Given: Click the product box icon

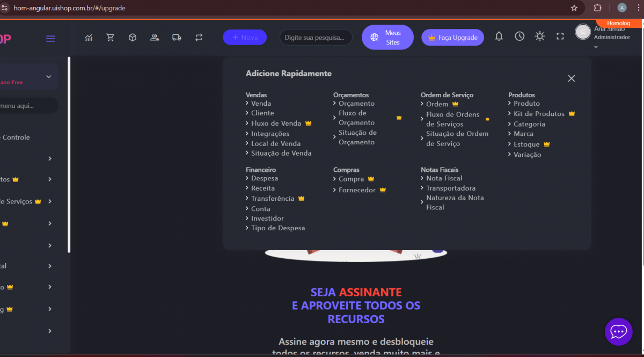Looking at the screenshot, I should (x=133, y=38).
